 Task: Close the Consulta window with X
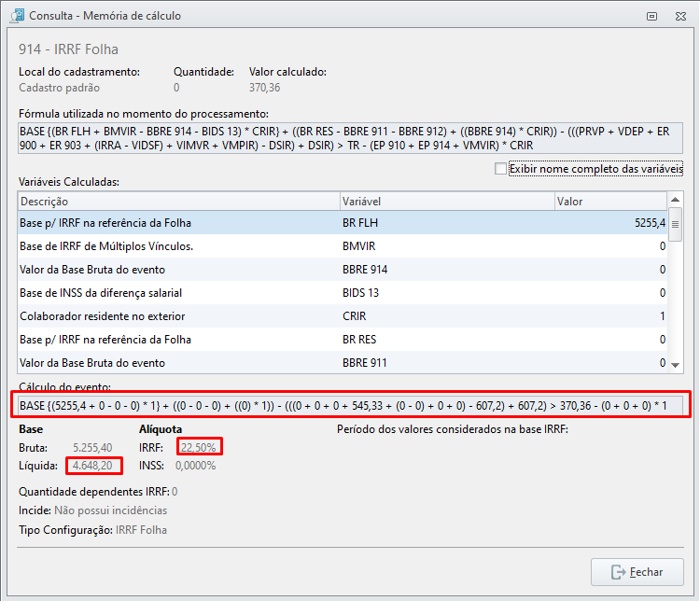pos(680,17)
